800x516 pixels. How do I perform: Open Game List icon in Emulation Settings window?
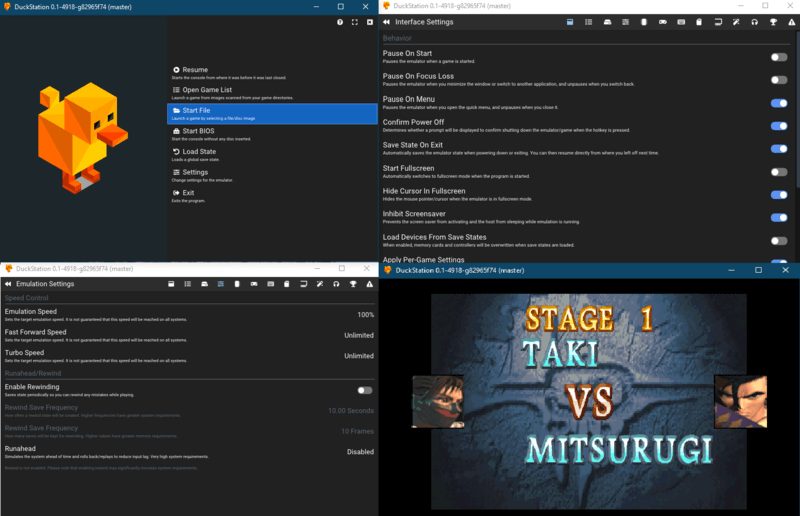(x=188, y=284)
